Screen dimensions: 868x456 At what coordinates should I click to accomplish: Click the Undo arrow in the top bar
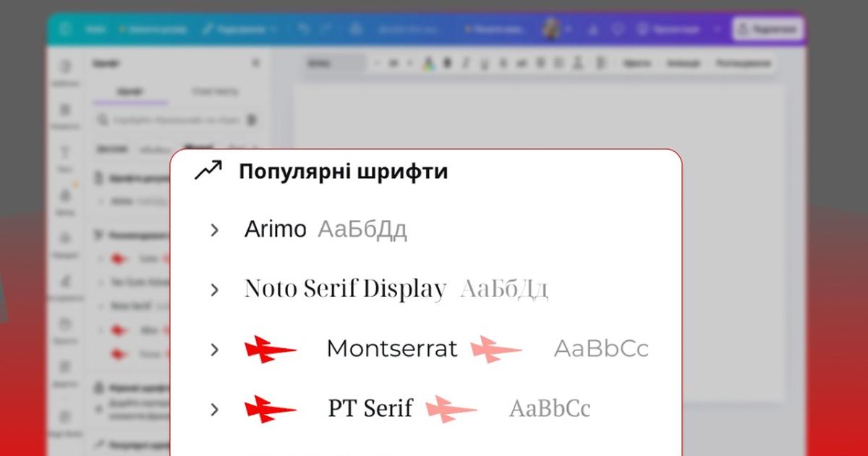tap(305, 29)
